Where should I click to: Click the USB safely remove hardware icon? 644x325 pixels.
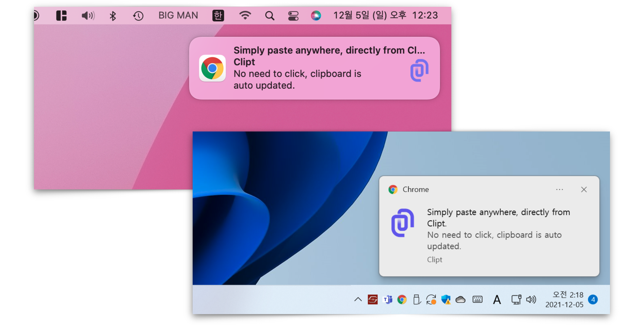[417, 299]
